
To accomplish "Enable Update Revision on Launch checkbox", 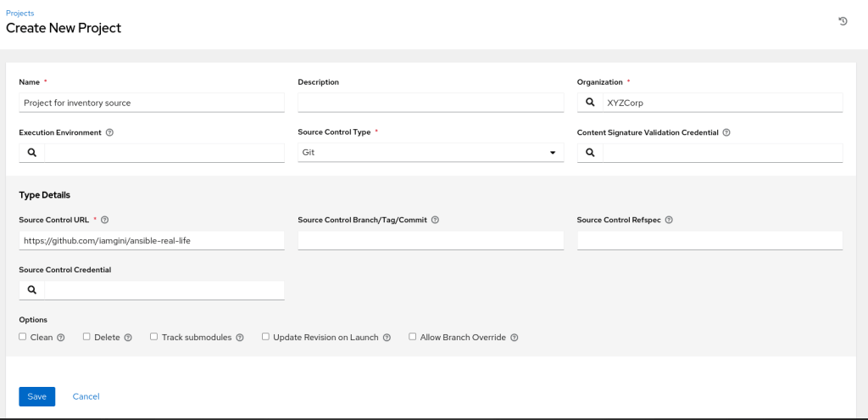I will click(265, 336).
